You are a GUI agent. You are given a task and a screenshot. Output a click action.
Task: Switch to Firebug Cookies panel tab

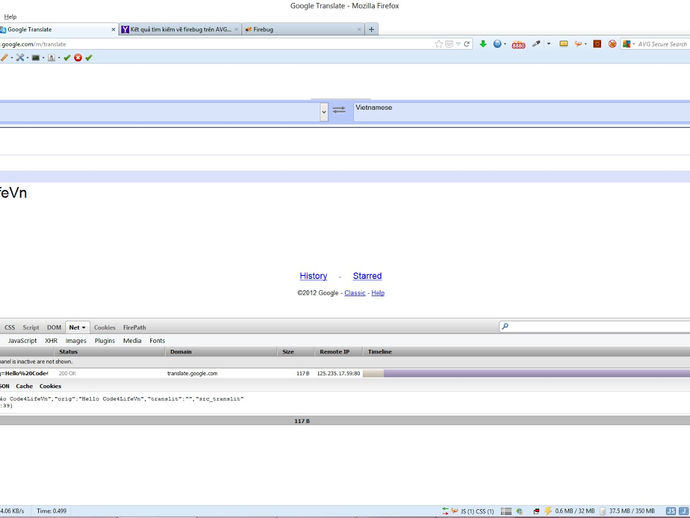(105, 327)
